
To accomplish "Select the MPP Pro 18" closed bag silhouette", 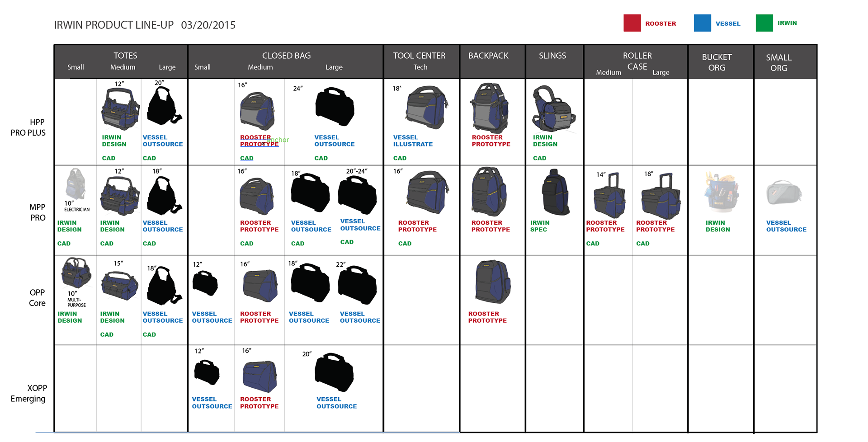I will pyautogui.click(x=311, y=193).
